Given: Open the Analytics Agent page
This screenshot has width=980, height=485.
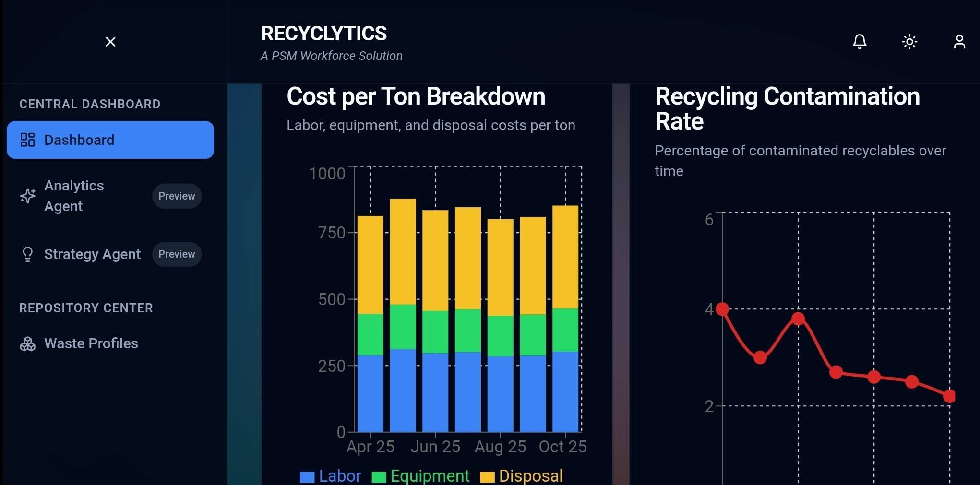Looking at the screenshot, I should (74, 196).
